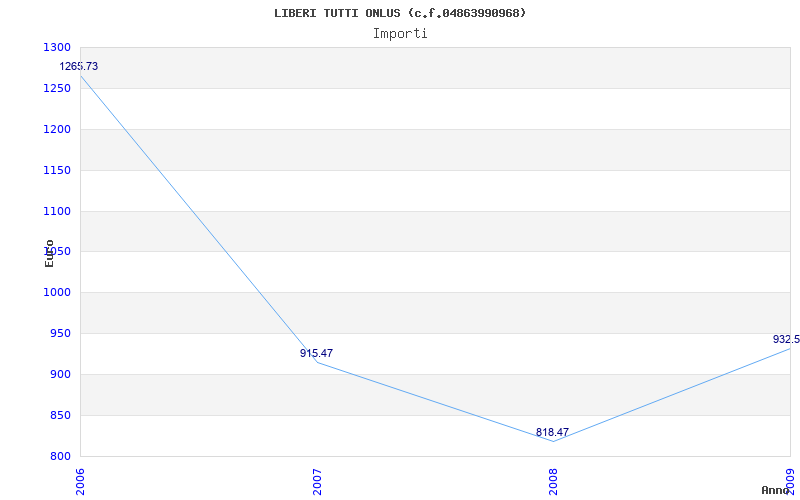Click the 1265.73 data label
Image resolution: width=800 pixels, height=500 pixels.
79,66
